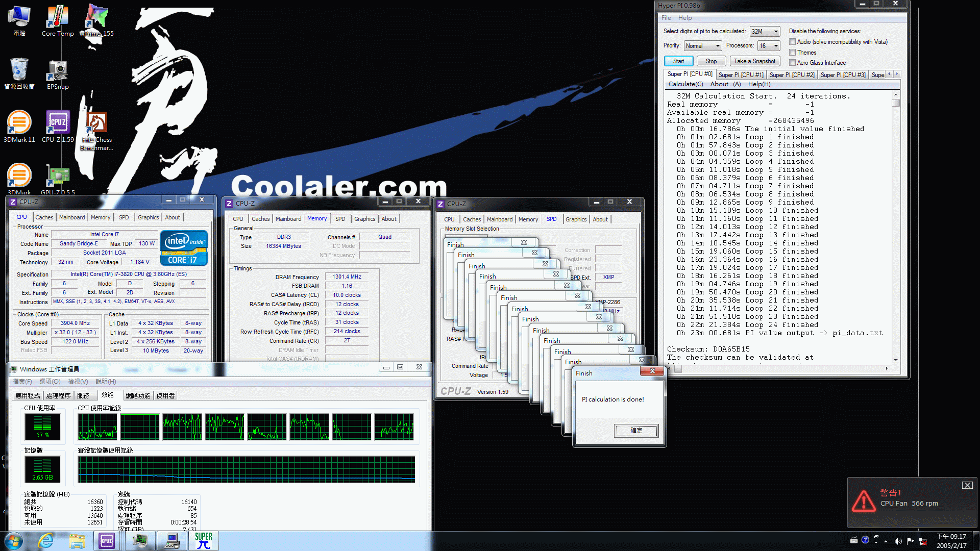Launch the Core Temp desktop shortcut

click(x=58, y=21)
